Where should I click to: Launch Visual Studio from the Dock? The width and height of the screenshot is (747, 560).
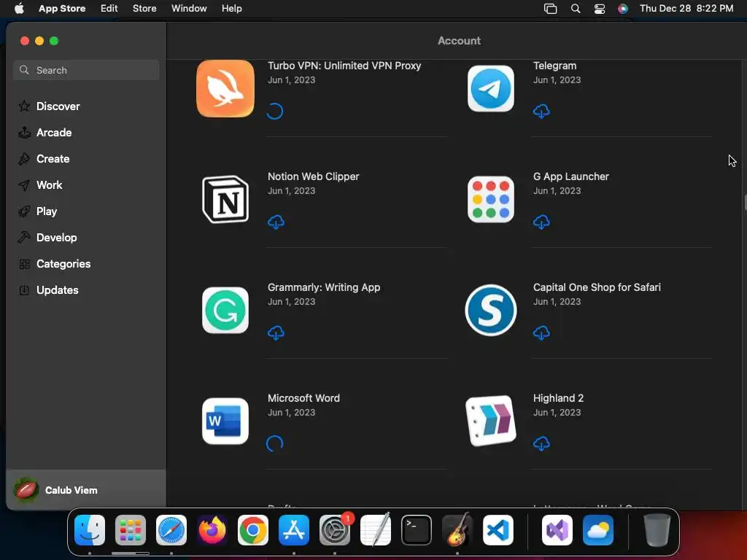[x=557, y=530]
